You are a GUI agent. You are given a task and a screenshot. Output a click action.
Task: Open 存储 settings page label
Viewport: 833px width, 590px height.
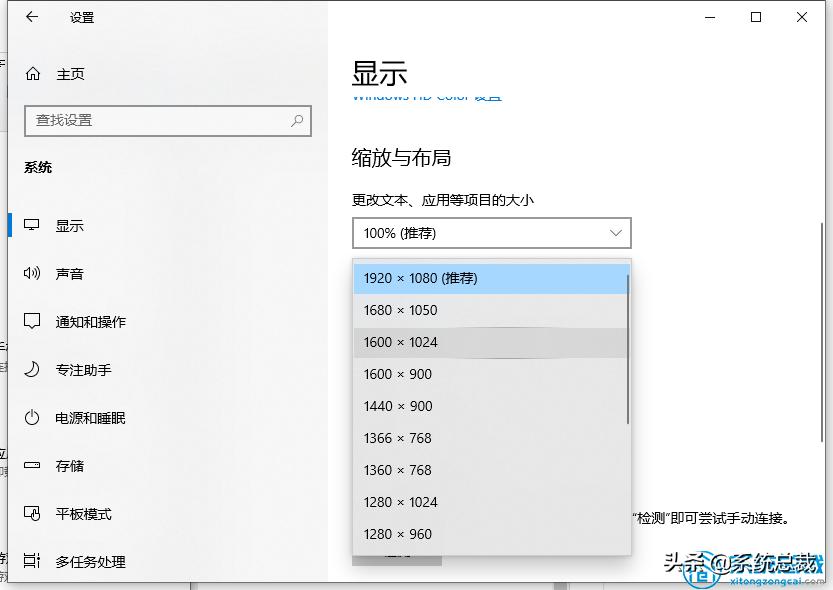(70, 466)
